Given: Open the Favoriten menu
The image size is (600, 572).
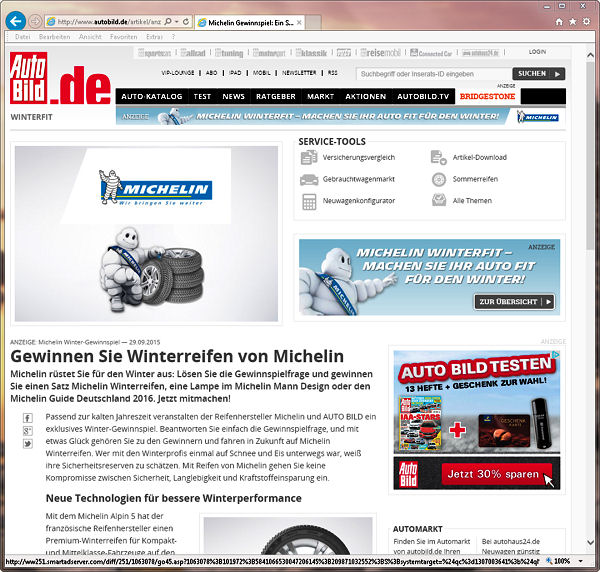Looking at the screenshot, I should (123, 37).
